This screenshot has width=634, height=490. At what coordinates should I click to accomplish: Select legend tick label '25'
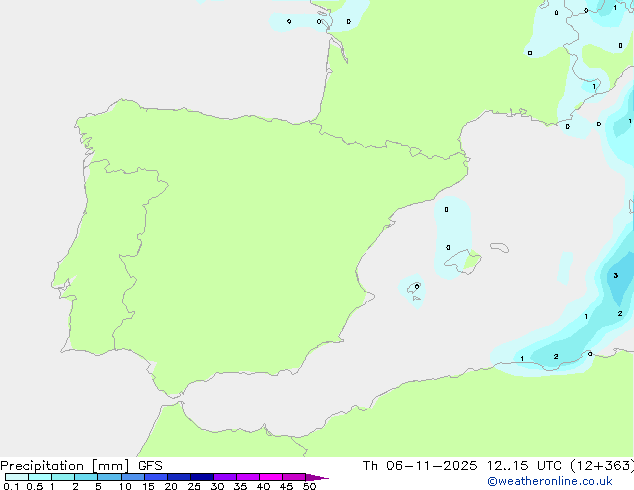[194, 486]
